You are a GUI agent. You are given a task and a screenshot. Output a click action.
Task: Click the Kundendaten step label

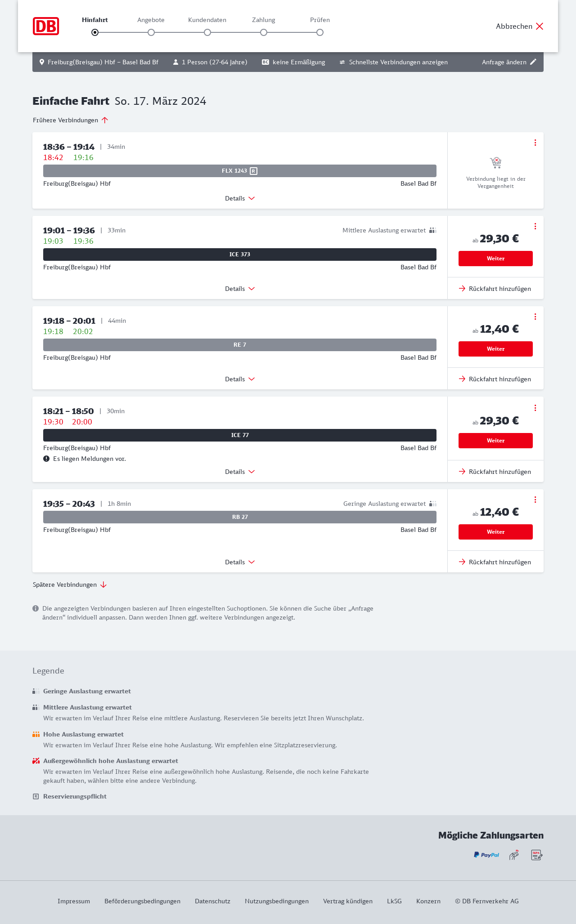(207, 20)
